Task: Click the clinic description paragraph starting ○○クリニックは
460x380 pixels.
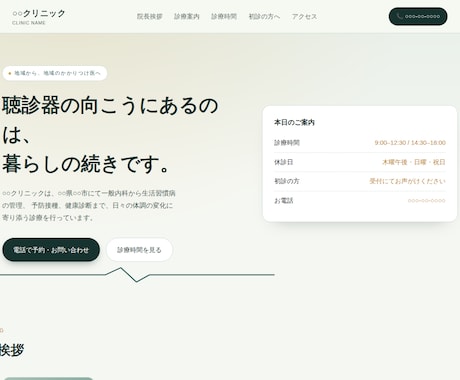Action: tap(89, 205)
